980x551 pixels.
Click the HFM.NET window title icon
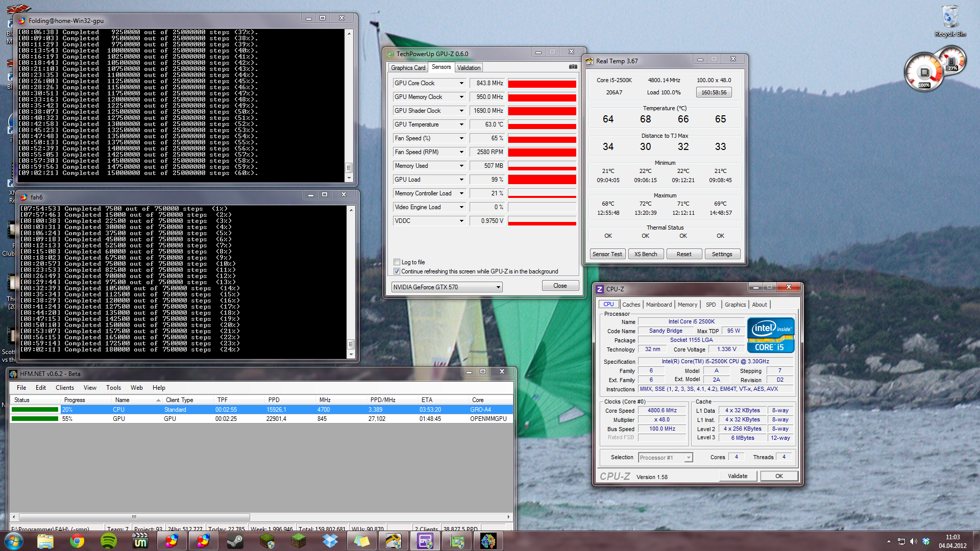[x=13, y=373]
